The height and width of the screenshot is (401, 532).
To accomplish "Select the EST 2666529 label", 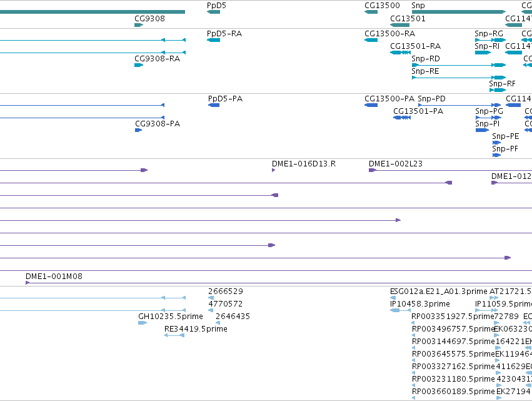I will (226, 292).
